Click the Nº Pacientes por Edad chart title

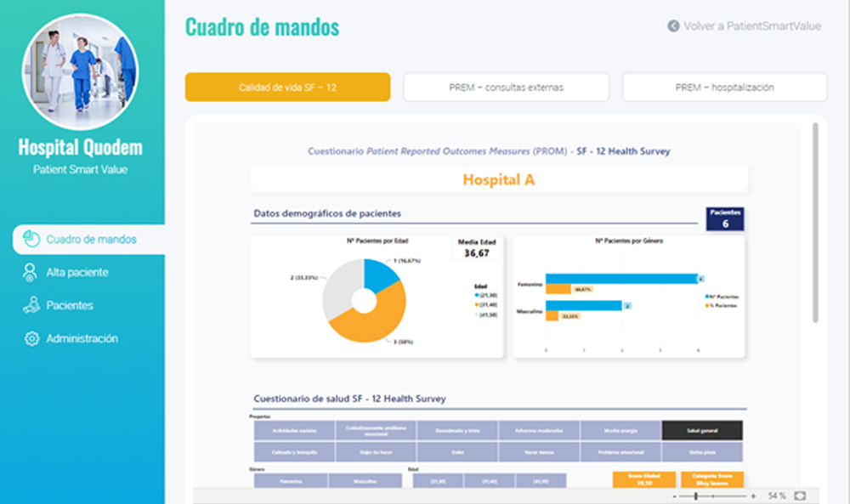(x=377, y=241)
